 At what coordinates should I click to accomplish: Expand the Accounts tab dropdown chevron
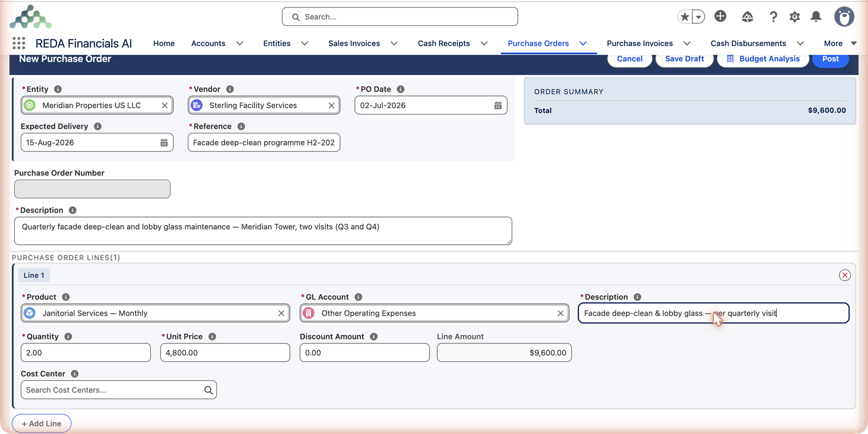(240, 43)
